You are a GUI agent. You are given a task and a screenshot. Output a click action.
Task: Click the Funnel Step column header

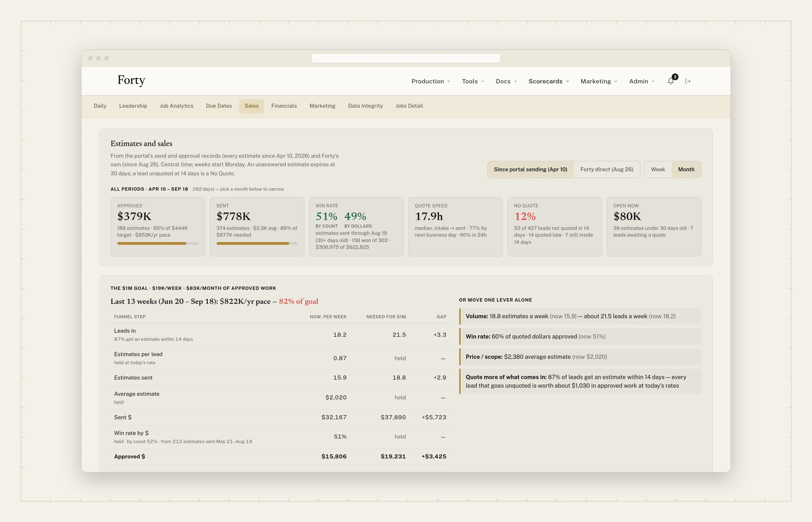[x=130, y=317]
